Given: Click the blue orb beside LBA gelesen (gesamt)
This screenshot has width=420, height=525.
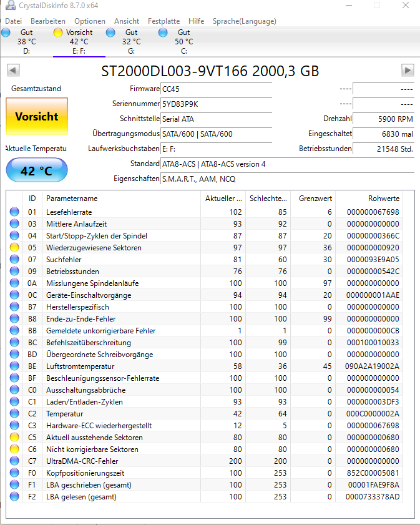Looking at the screenshot, I should (x=14, y=496).
